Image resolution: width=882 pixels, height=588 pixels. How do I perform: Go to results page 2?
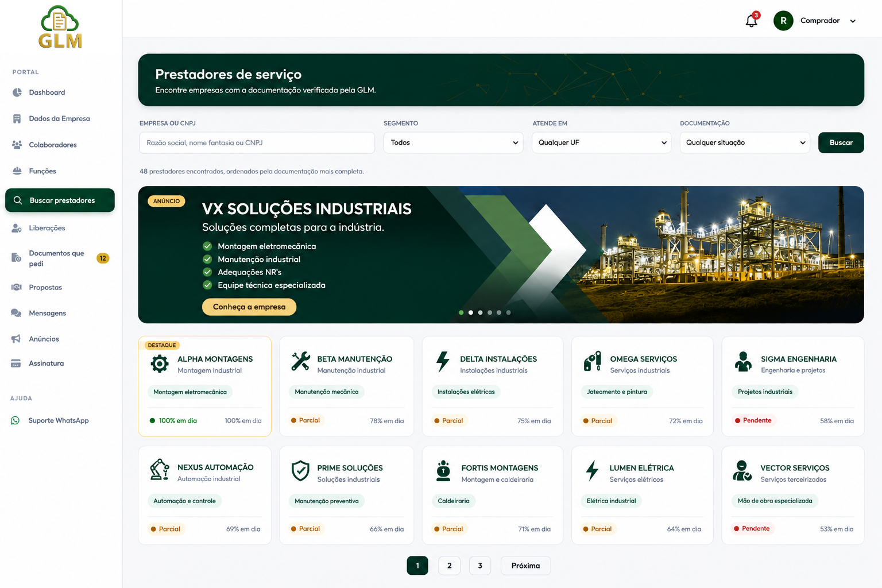(x=449, y=566)
